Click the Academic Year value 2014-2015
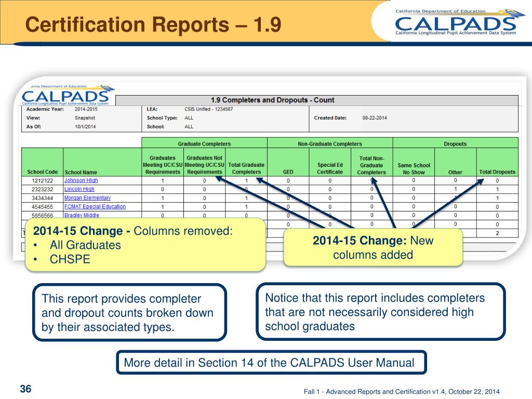 (86, 109)
